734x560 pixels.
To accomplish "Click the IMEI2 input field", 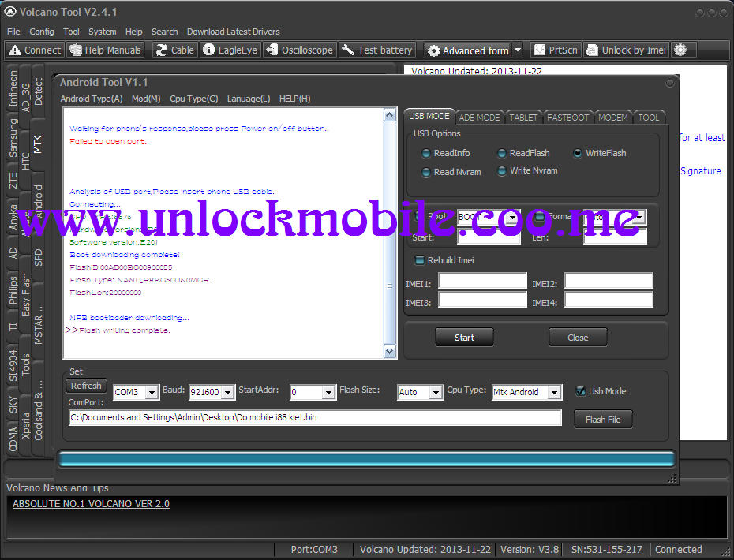I will click(x=609, y=281).
